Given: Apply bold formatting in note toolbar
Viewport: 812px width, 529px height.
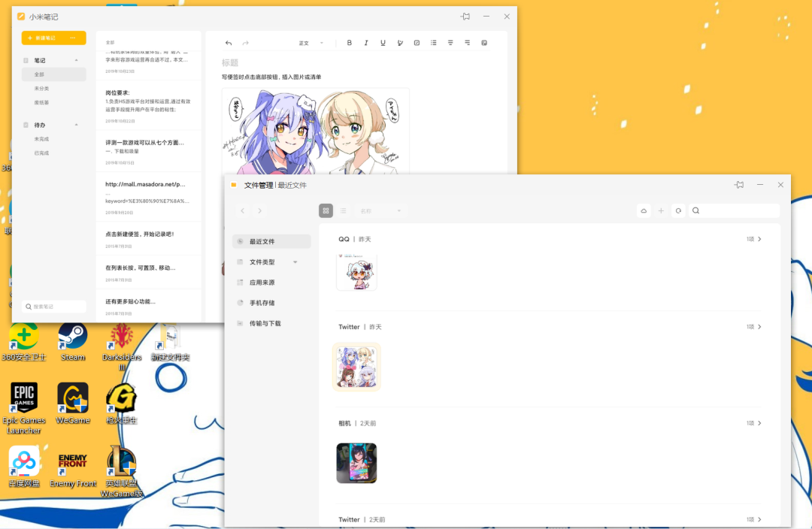Looking at the screenshot, I should (349, 43).
